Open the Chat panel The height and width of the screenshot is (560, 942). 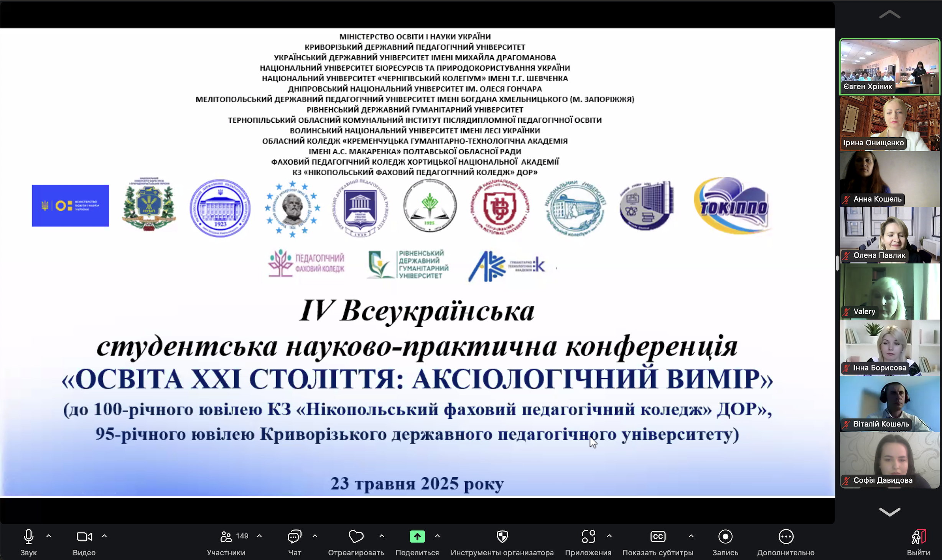(294, 537)
